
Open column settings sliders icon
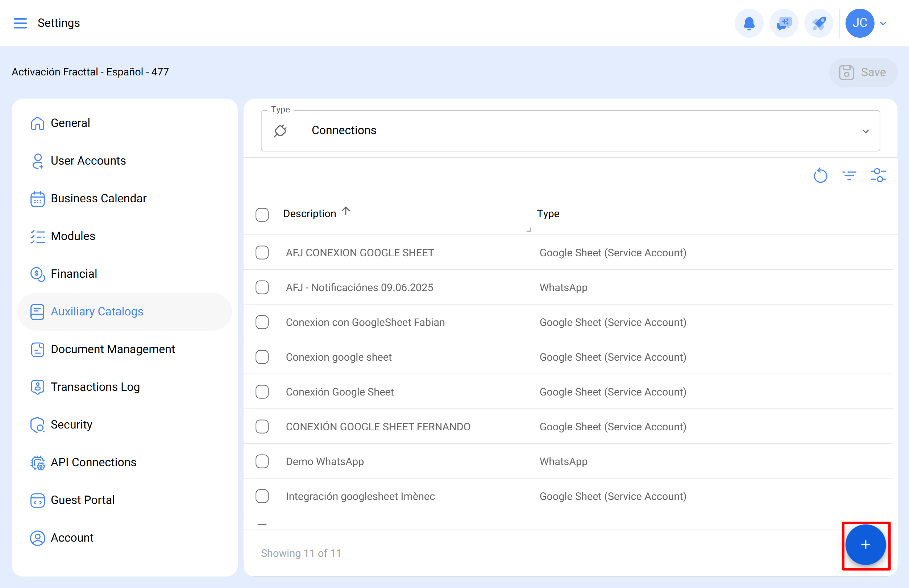pos(878,175)
